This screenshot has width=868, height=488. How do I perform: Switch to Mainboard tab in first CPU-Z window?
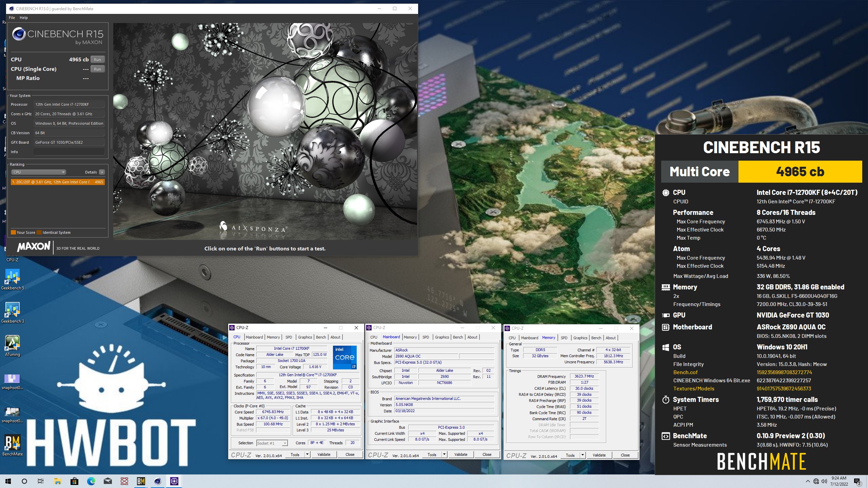(x=254, y=337)
